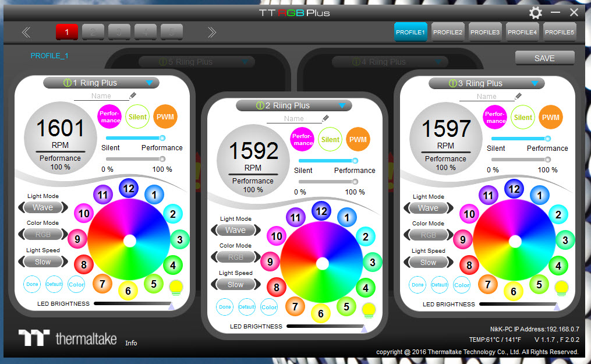Click Default button on fan 2

tap(246, 307)
